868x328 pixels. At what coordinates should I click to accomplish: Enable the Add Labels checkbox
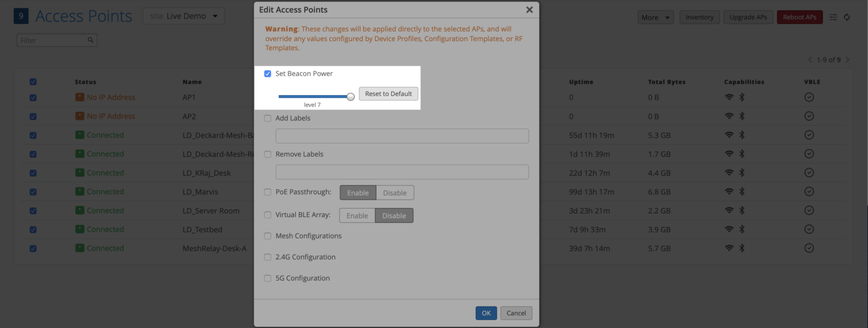pos(268,118)
